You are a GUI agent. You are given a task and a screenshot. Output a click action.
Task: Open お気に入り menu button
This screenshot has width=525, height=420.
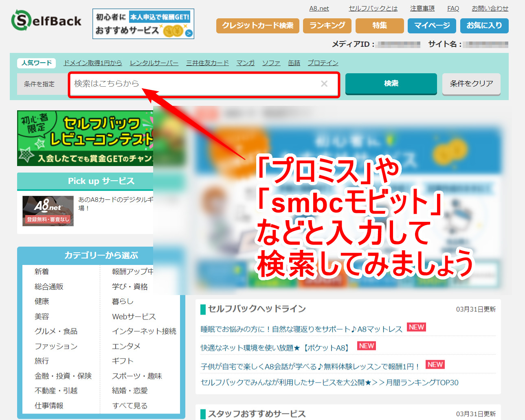click(x=484, y=26)
